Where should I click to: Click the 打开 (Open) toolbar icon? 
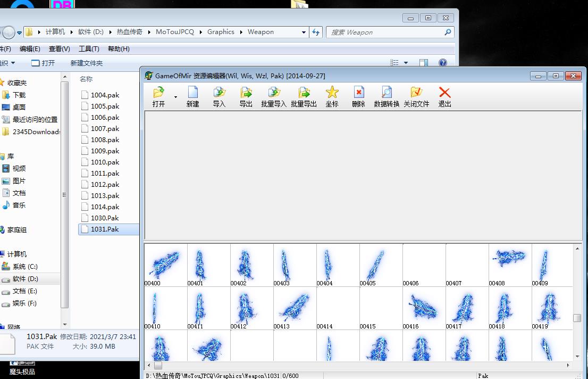click(x=158, y=93)
